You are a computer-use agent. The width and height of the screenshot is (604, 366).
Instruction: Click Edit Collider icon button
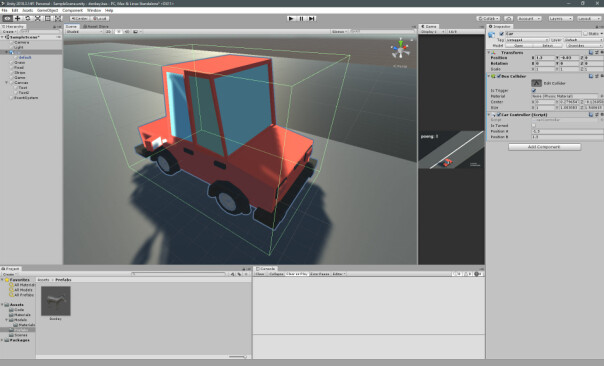536,83
